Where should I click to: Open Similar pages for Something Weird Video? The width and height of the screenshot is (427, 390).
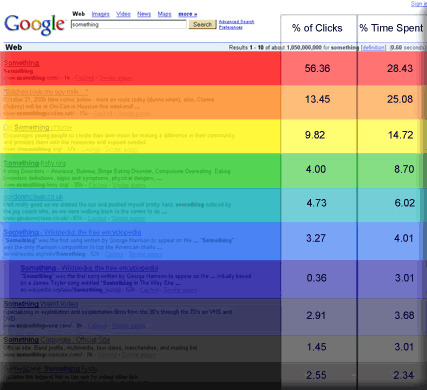129,326
